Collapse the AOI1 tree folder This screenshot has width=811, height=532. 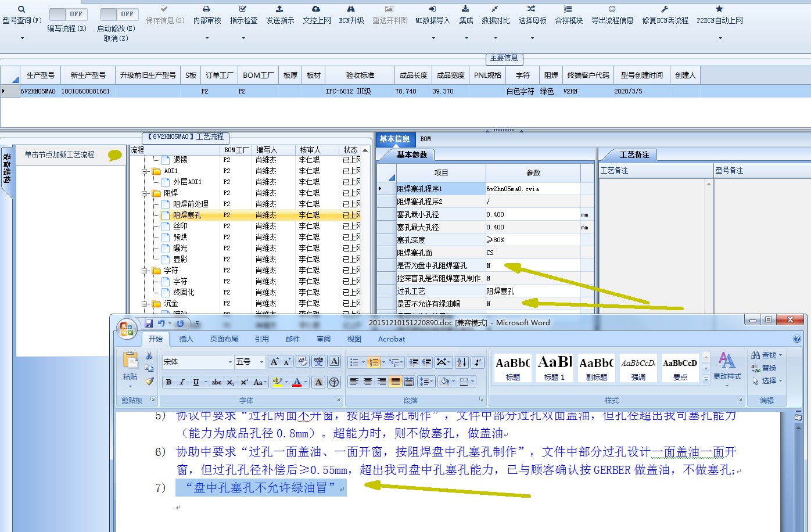point(145,171)
